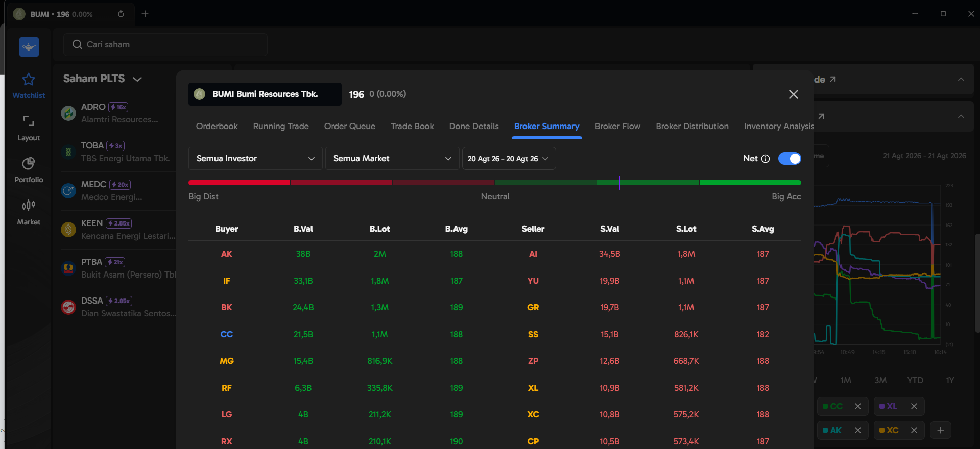Click the green square on the CC chip
This screenshot has width=980, height=449.
point(825,407)
